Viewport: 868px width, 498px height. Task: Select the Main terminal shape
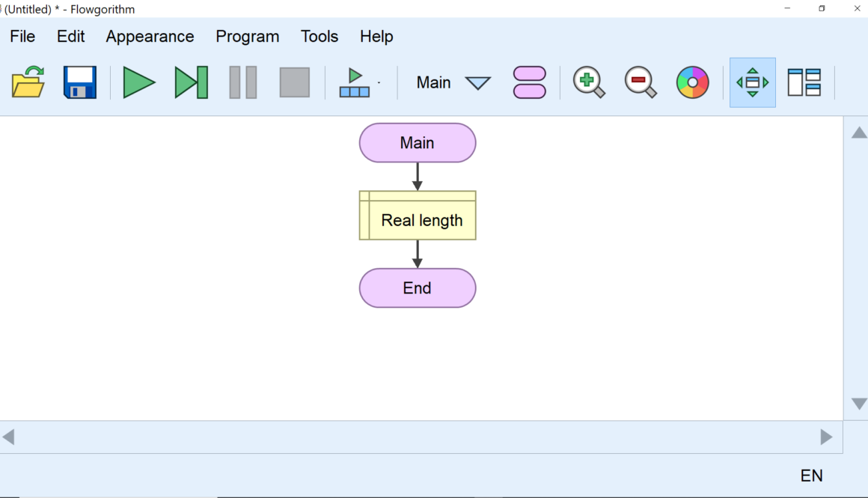[x=418, y=143]
